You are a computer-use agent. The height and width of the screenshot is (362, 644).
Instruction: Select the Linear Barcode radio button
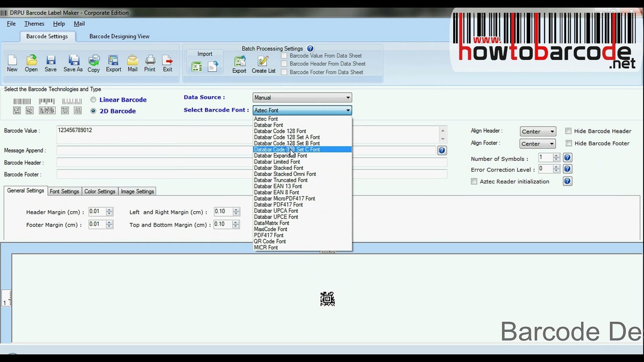[x=93, y=100]
